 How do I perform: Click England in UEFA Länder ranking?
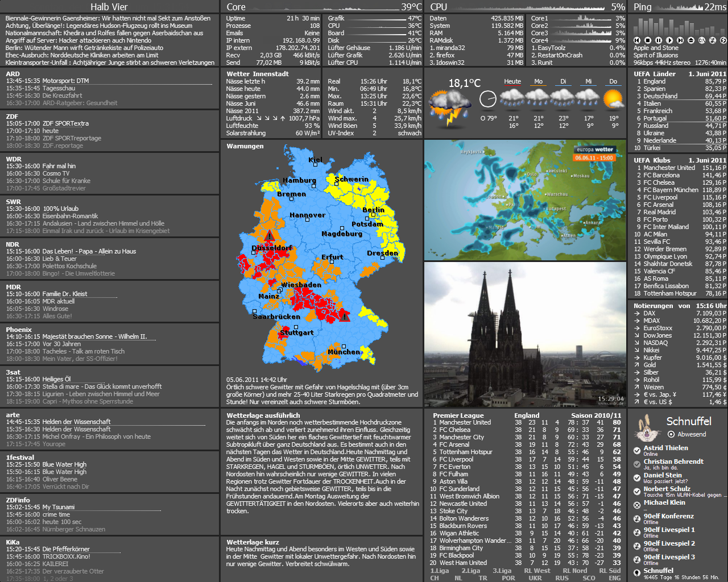pos(655,81)
